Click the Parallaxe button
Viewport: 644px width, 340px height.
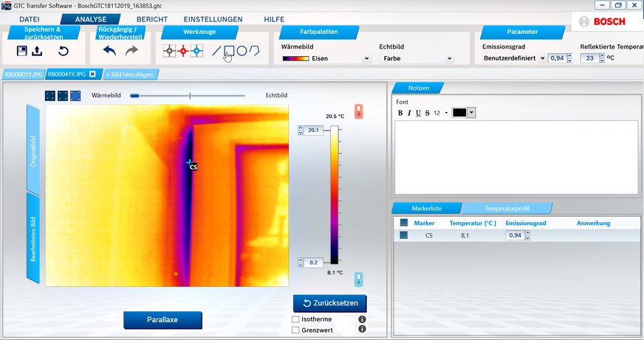point(162,319)
